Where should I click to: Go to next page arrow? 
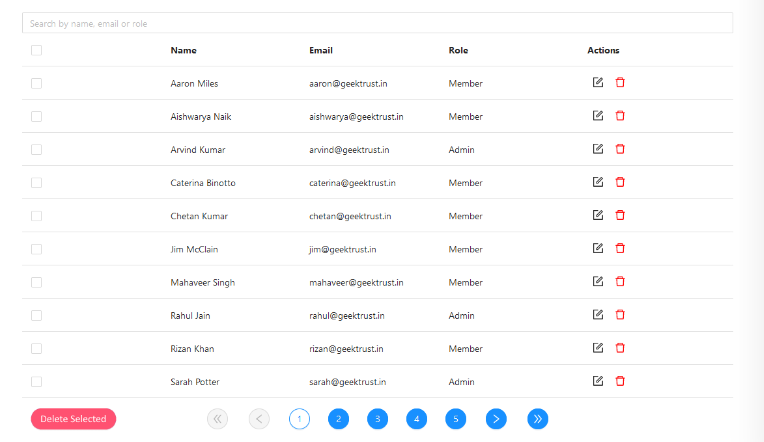tap(496, 419)
